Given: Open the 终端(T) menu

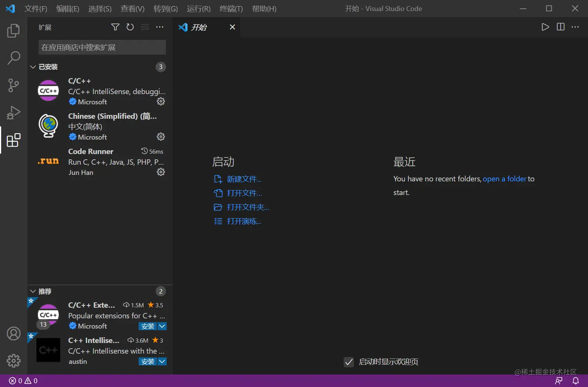Looking at the screenshot, I should (x=231, y=9).
